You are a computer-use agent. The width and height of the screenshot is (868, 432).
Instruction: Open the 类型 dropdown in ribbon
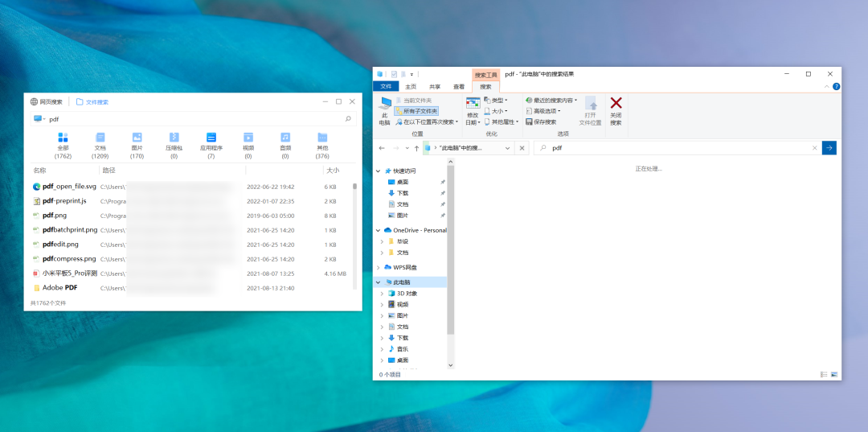click(x=496, y=101)
